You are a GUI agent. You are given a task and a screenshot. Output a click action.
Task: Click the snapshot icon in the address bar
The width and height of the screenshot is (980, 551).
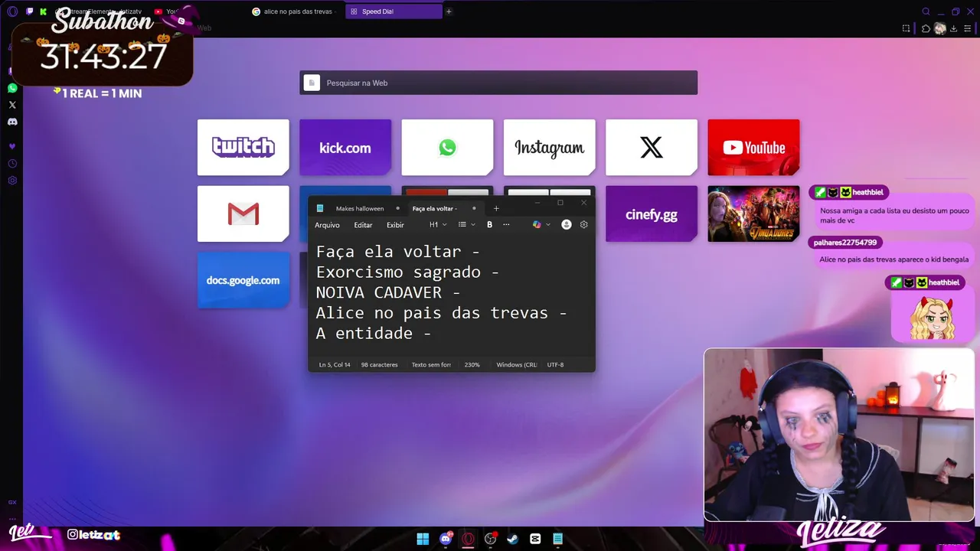[906, 28]
